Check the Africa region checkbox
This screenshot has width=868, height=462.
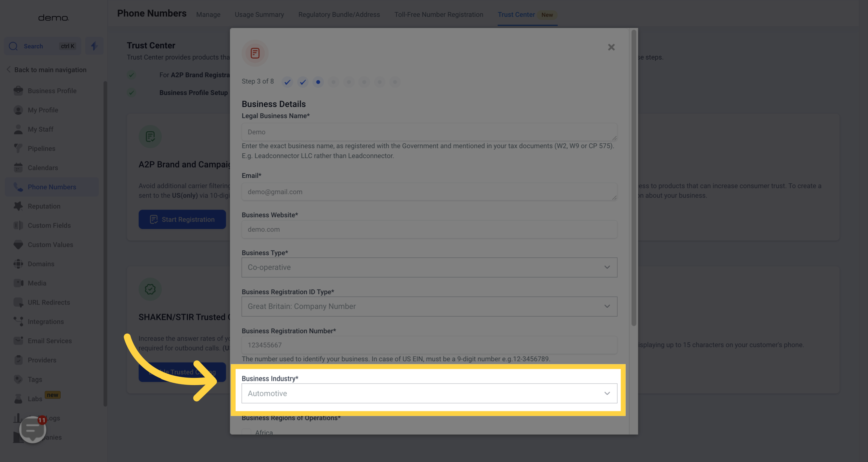tap(246, 432)
